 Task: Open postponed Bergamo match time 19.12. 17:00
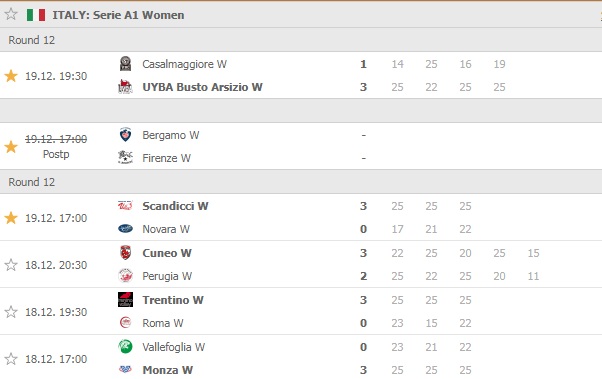click(x=56, y=139)
